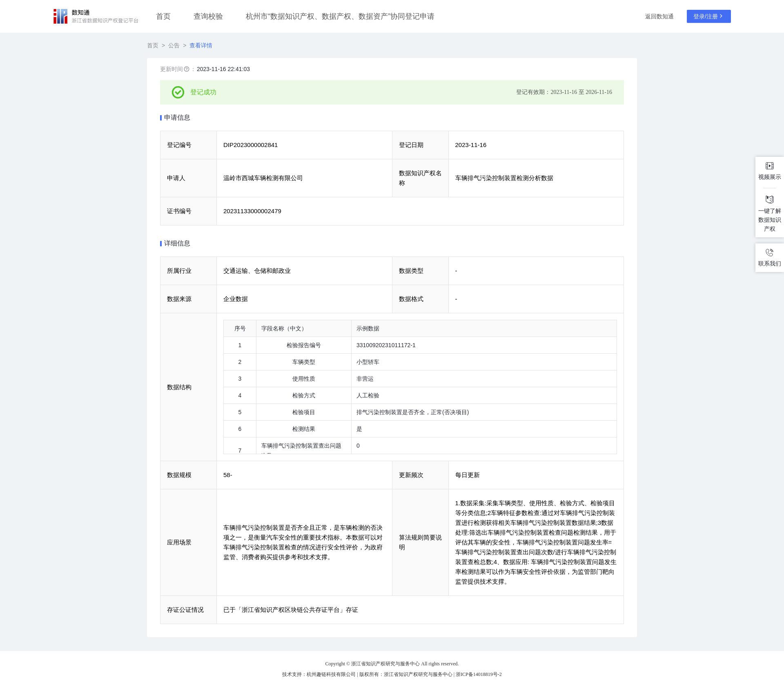
Task: Click applicant name 温岭市西城车辆检测有限公司
Action: [263, 178]
